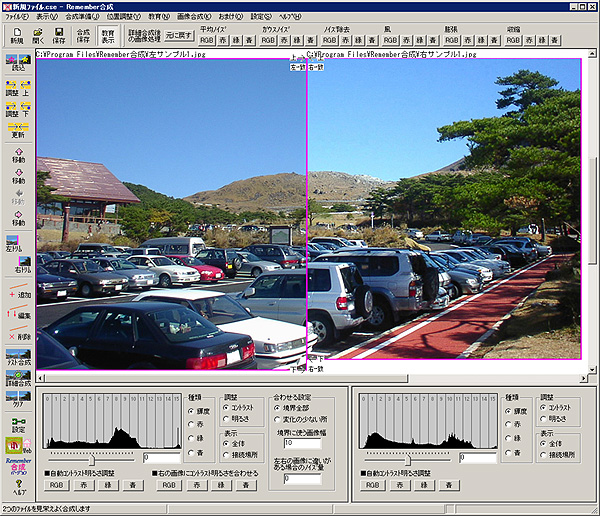The width and height of the screenshot is (600, 516).
Task: Click the 開く (Open) folder icon
Action: (x=38, y=36)
